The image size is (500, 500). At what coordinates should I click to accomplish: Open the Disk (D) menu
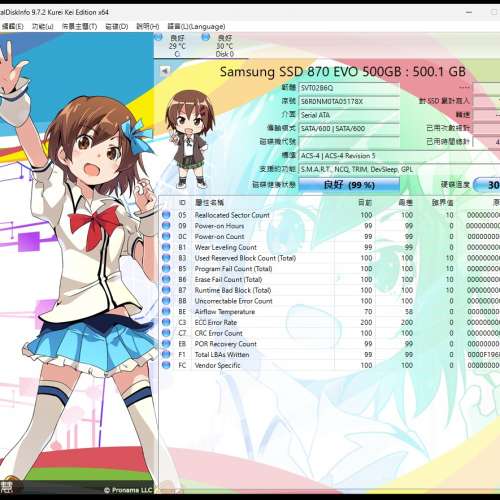pyautogui.click(x=117, y=26)
